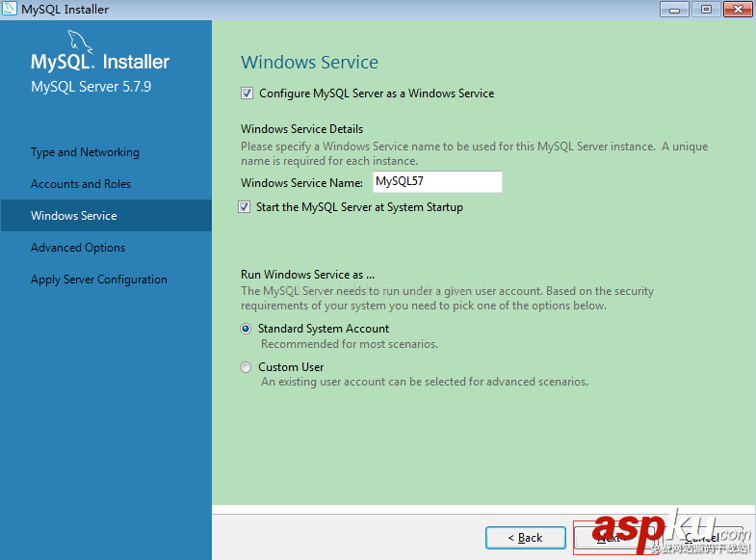756x560 pixels.
Task: Click the 'Run Windows Service as ...' label
Action: point(307,275)
